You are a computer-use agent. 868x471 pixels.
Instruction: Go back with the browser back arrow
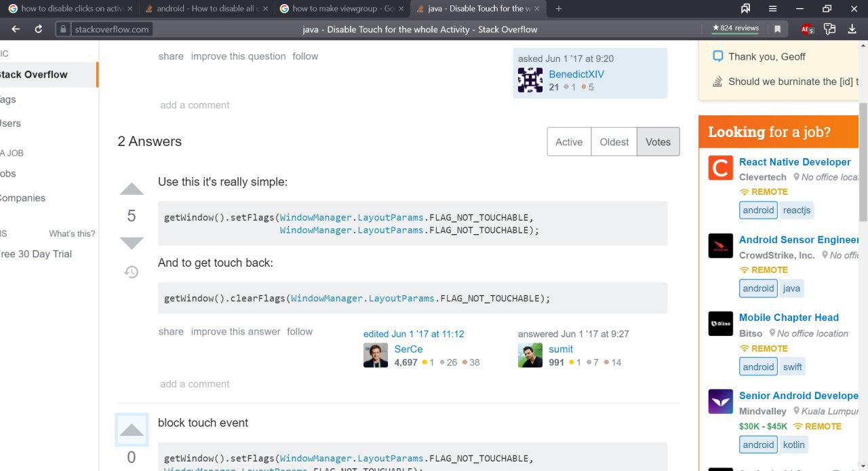pyautogui.click(x=16, y=29)
